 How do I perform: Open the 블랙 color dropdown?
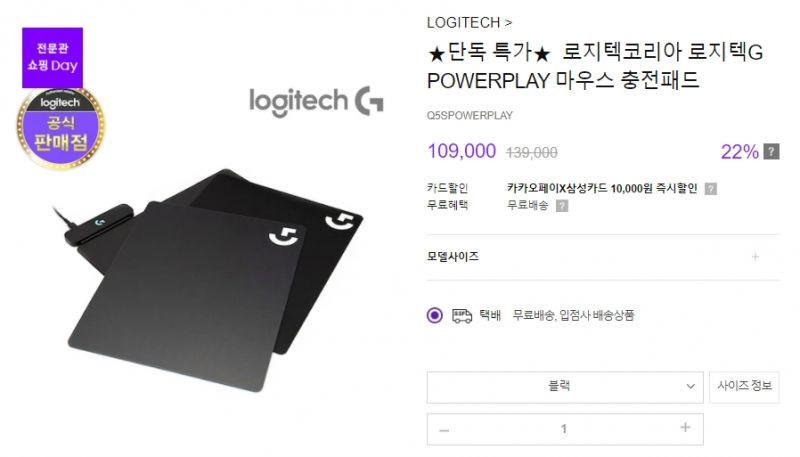[565, 387]
